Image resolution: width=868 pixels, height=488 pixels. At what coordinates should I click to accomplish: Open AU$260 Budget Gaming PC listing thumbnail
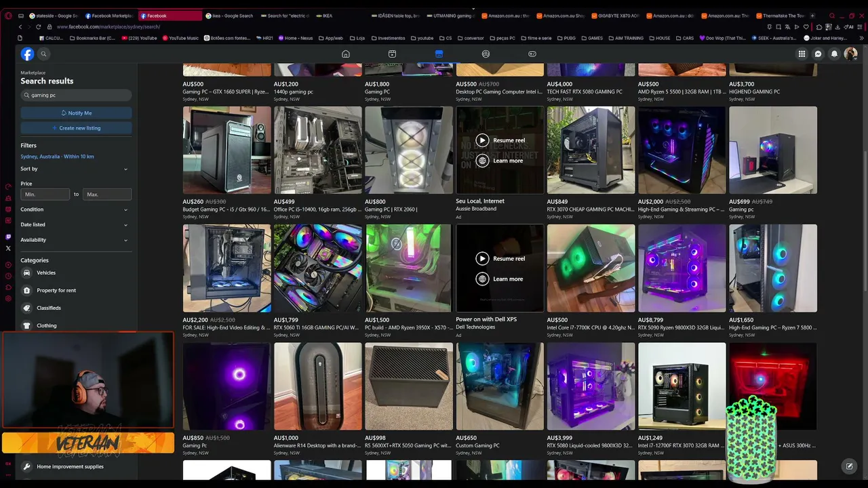(x=227, y=150)
